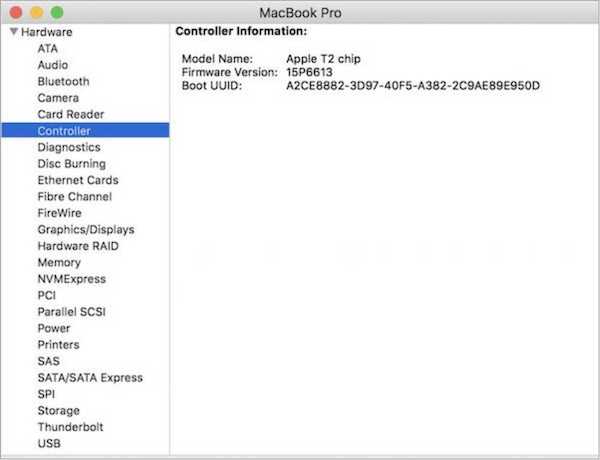Click the Apple T2 chip model value
The image size is (600, 460).
[323, 59]
